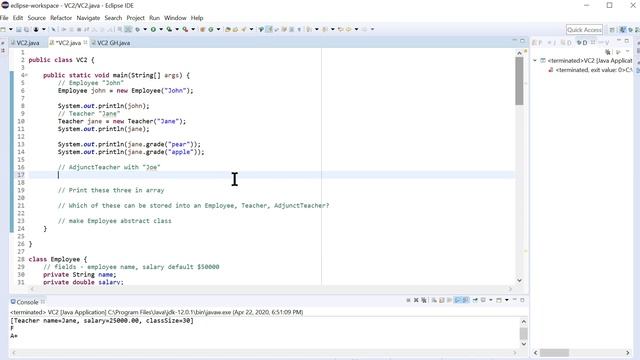Click Remove All Terminated Launches in Console
This screenshot has width=640, height=360.
424,300
